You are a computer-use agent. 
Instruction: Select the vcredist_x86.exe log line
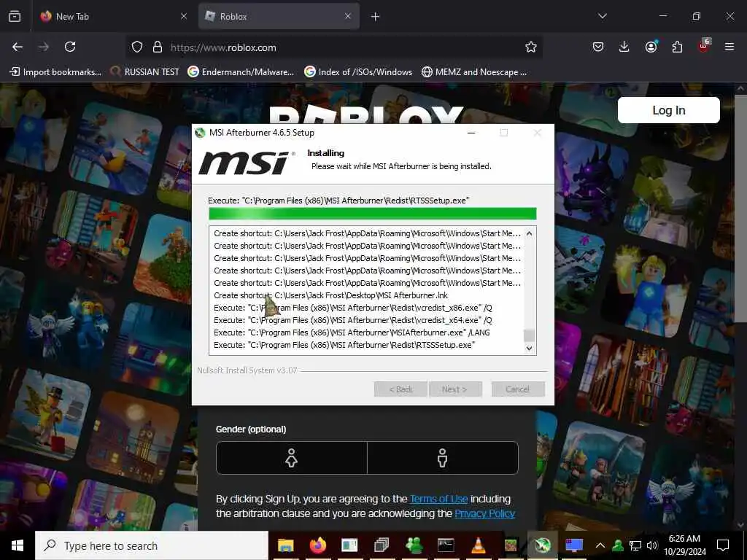[x=353, y=308]
